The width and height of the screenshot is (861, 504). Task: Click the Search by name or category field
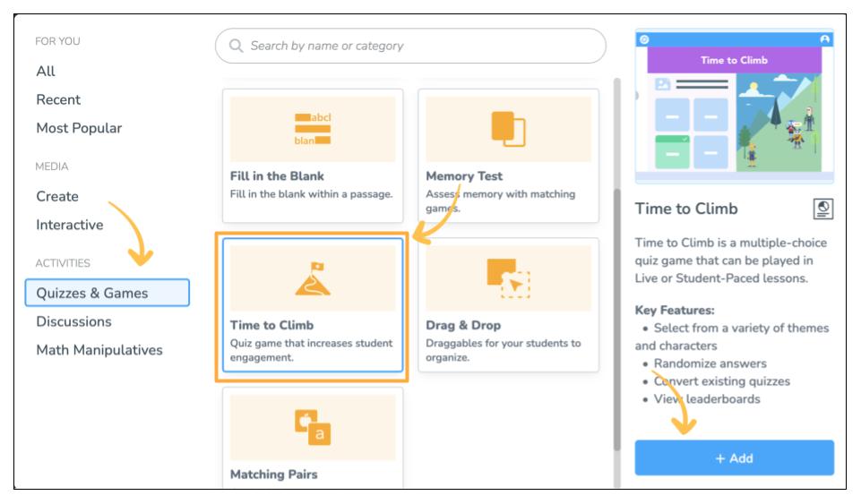pos(412,46)
